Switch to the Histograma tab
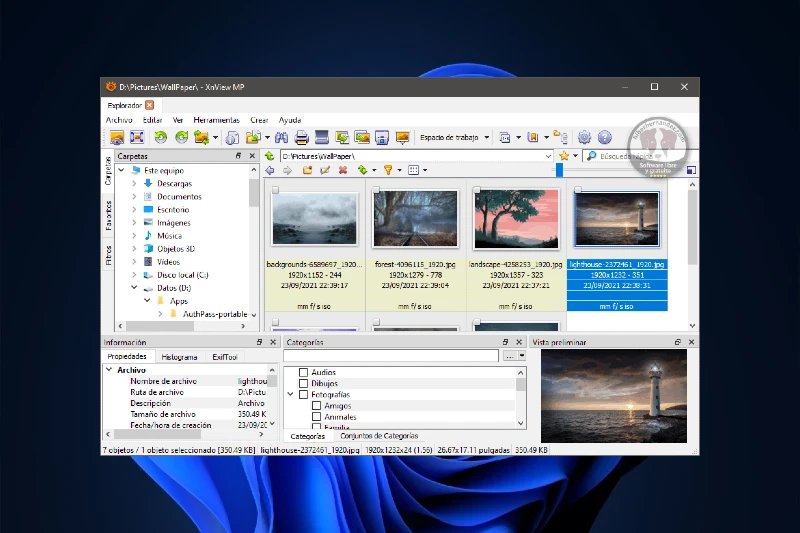800x533 pixels. tap(179, 357)
